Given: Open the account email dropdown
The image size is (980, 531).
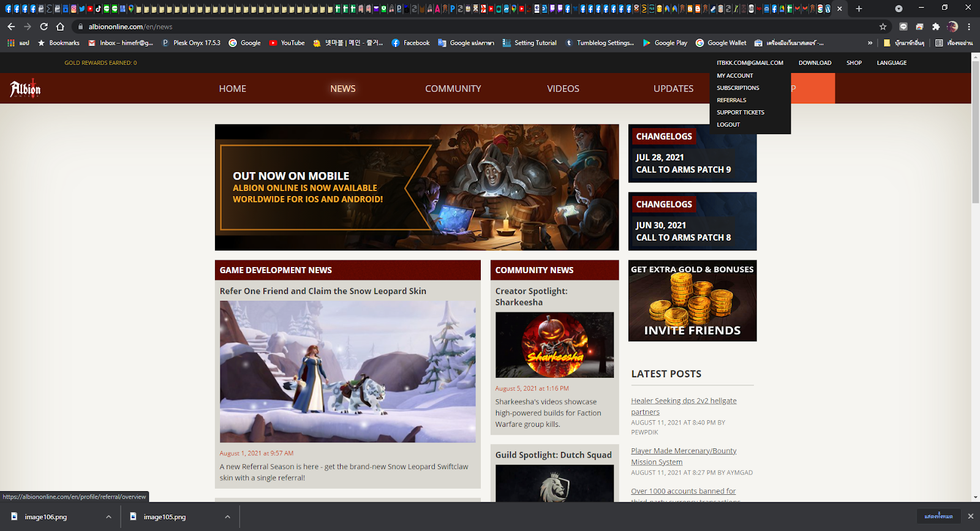Looking at the screenshot, I should coord(750,63).
